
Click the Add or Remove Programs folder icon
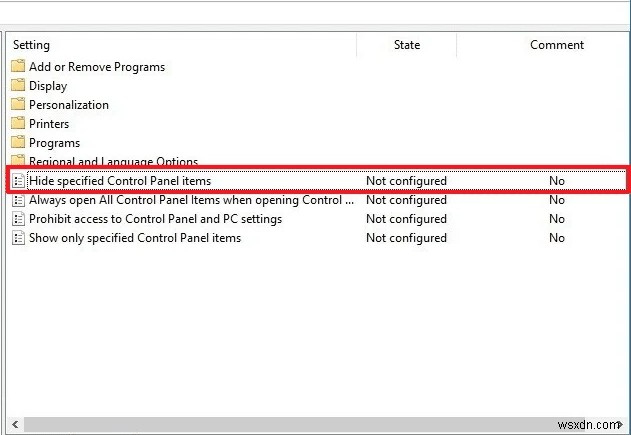pyautogui.click(x=18, y=67)
